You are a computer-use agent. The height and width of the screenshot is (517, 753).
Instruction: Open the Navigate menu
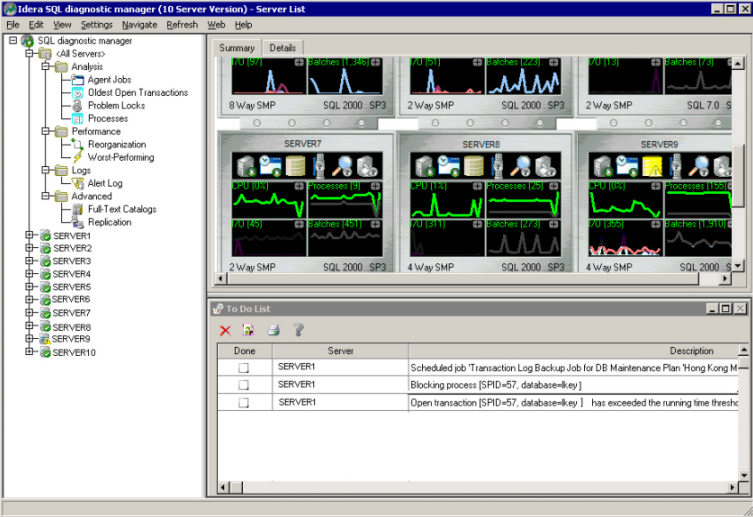[x=139, y=24]
